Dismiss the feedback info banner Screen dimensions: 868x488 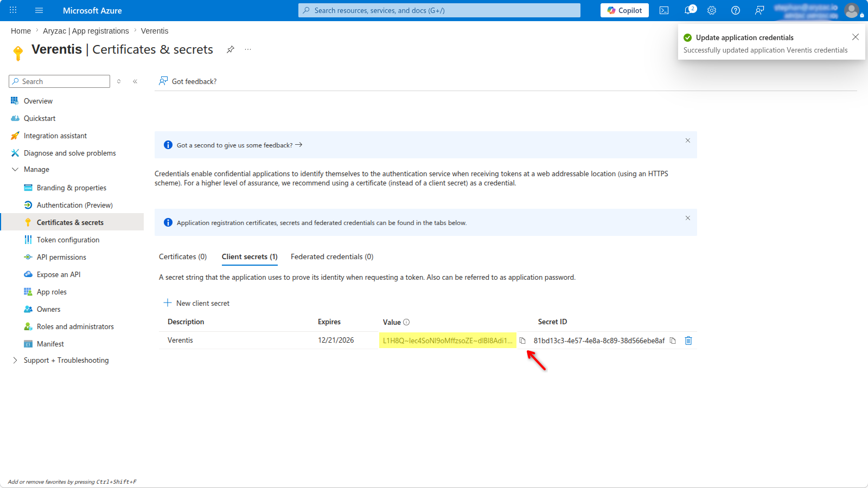coord(688,140)
